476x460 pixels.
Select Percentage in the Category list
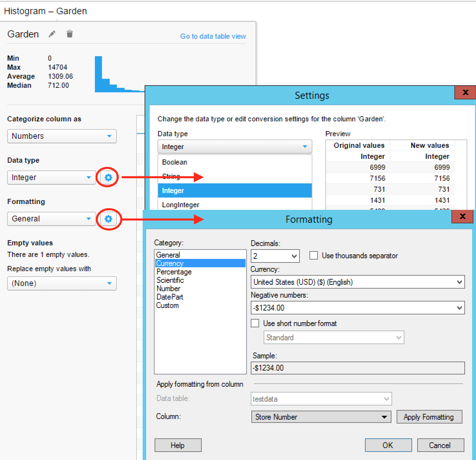pos(174,272)
